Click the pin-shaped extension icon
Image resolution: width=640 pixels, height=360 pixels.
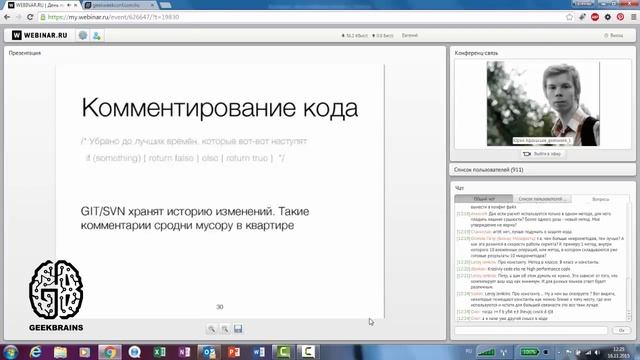(x=582, y=17)
